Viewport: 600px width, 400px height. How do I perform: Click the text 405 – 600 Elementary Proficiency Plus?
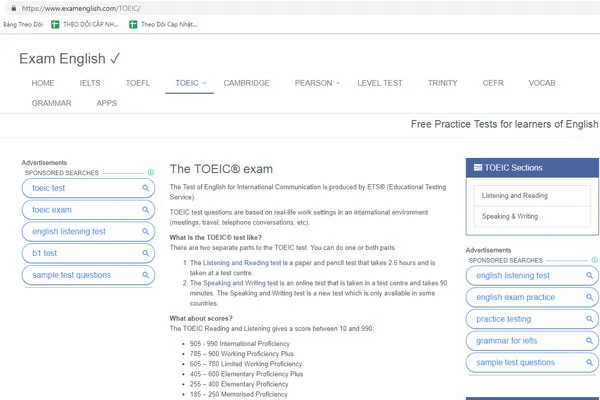[x=246, y=374]
